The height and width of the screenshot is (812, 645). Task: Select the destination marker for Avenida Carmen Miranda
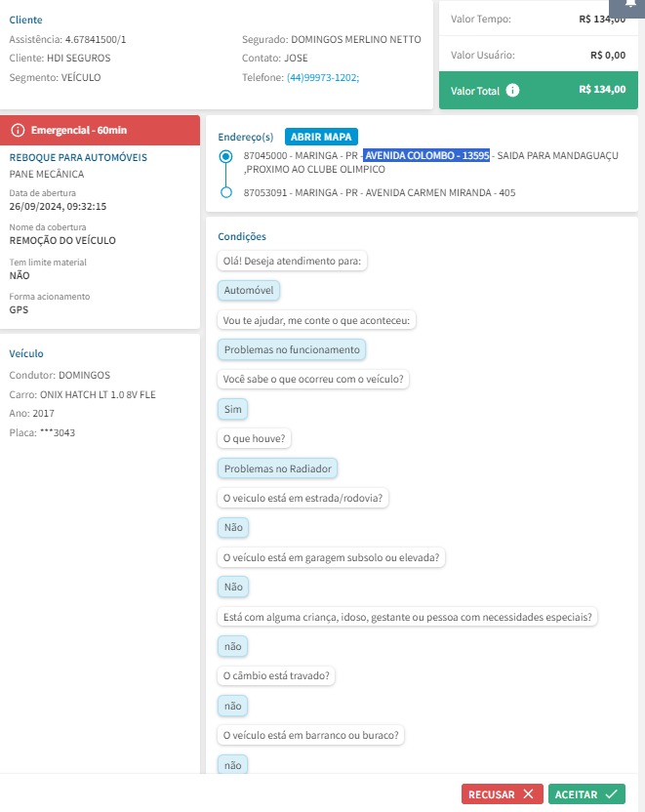pyautogui.click(x=226, y=192)
